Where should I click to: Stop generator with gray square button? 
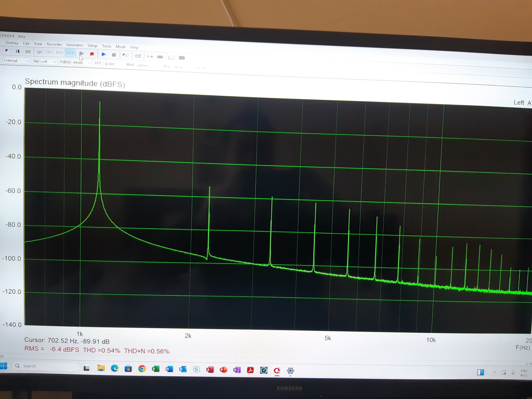click(x=114, y=55)
